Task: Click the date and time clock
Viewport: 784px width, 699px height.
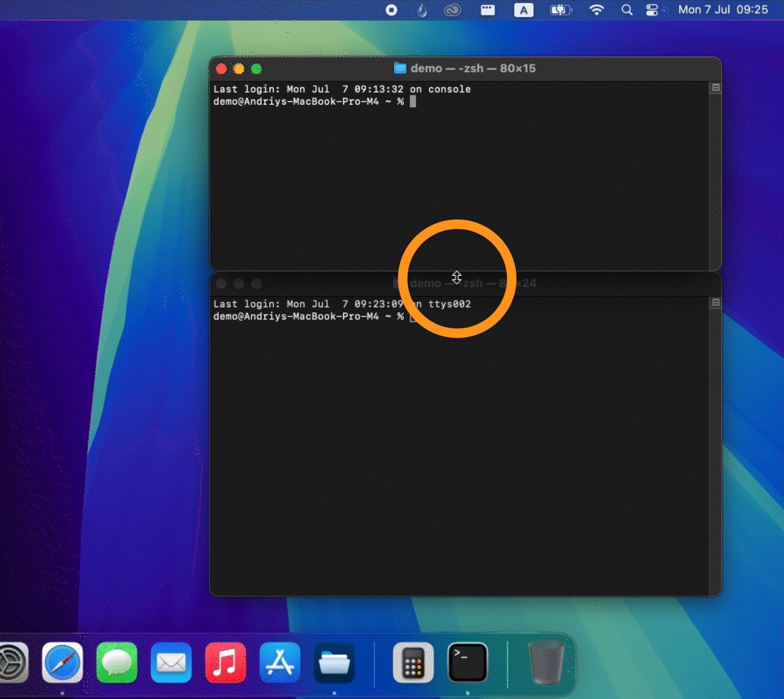Action: pyautogui.click(x=723, y=10)
